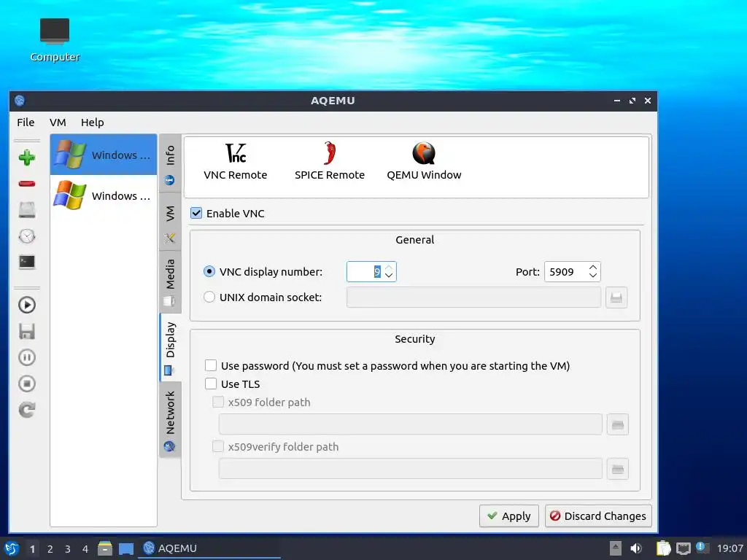Viewport: 747px width, 560px height.
Task: Open the eject removable media tray icon
Action: [616, 548]
